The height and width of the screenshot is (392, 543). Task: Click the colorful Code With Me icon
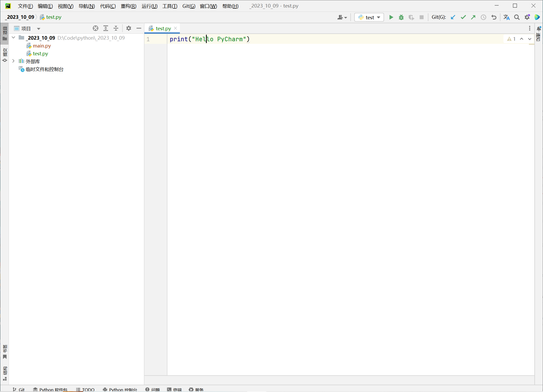point(537,17)
